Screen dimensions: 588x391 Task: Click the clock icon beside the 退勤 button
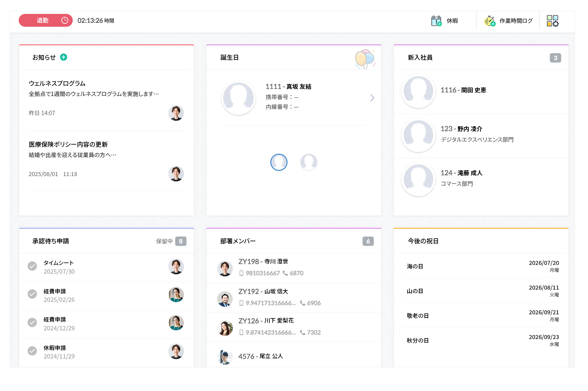click(65, 20)
